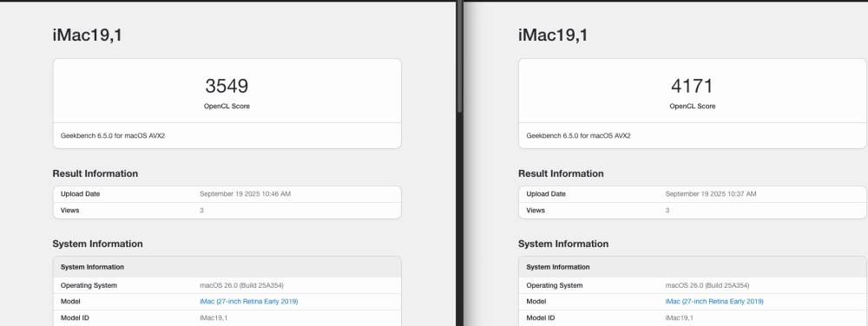Click Upload Date label in left window
Viewport: 868px width, 326px height.
80,194
